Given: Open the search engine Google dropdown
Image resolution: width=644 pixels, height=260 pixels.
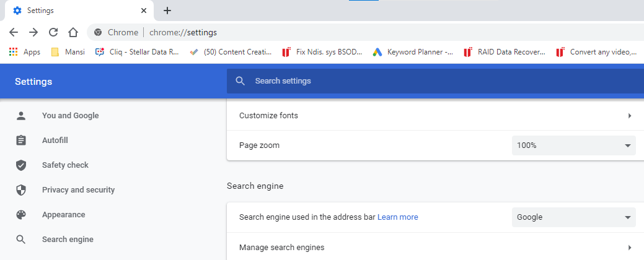Looking at the screenshot, I should coord(573,217).
